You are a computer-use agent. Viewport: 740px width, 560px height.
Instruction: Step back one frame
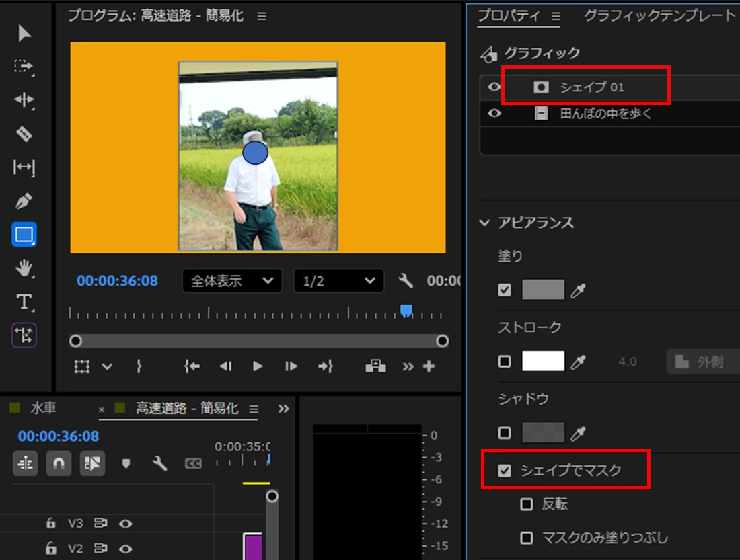tap(225, 366)
